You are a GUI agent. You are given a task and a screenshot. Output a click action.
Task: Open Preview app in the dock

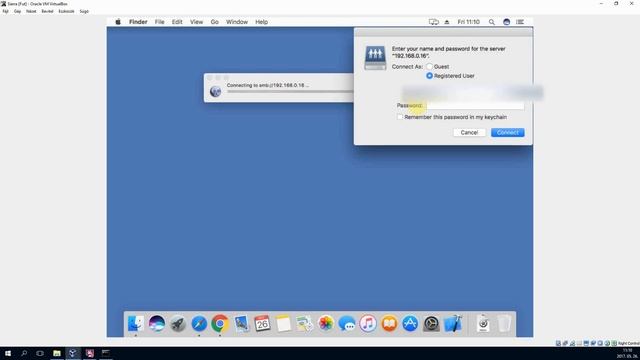(241, 324)
